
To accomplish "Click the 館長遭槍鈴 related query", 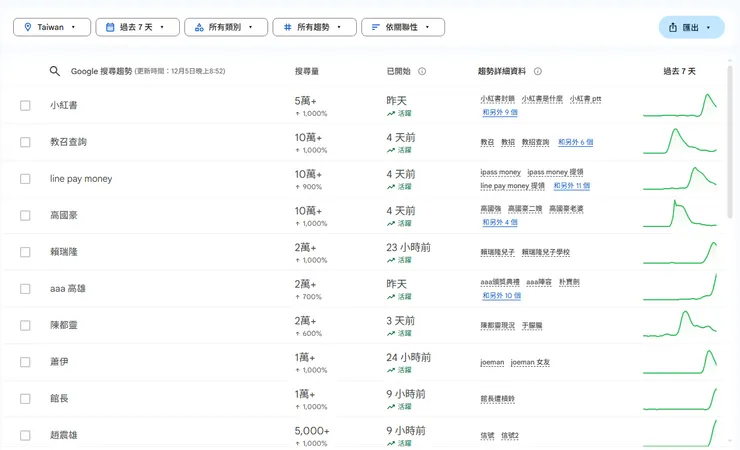I will pos(497,399).
